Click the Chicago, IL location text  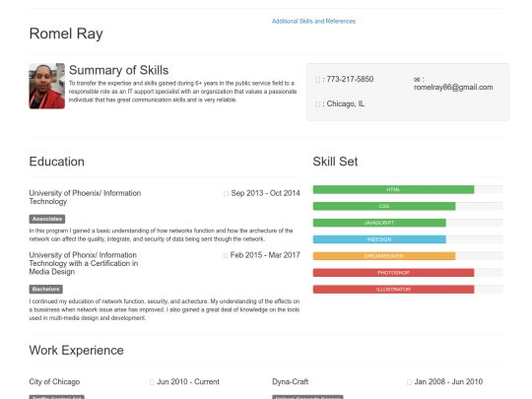click(x=346, y=103)
